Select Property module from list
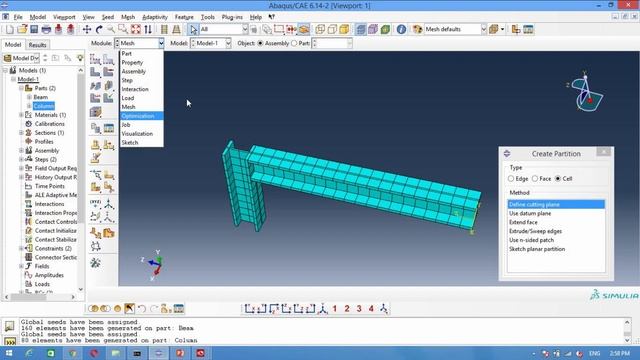This screenshot has height=360, width=640. click(142, 62)
